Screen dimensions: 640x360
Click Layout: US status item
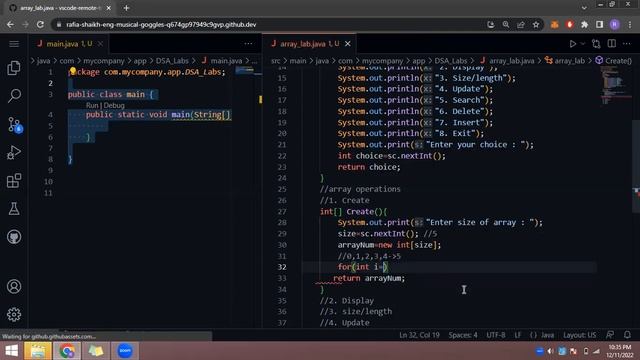580,335
